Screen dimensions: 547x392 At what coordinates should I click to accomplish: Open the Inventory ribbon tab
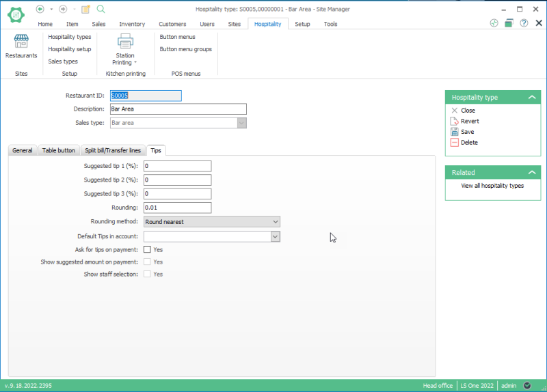tap(132, 24)
